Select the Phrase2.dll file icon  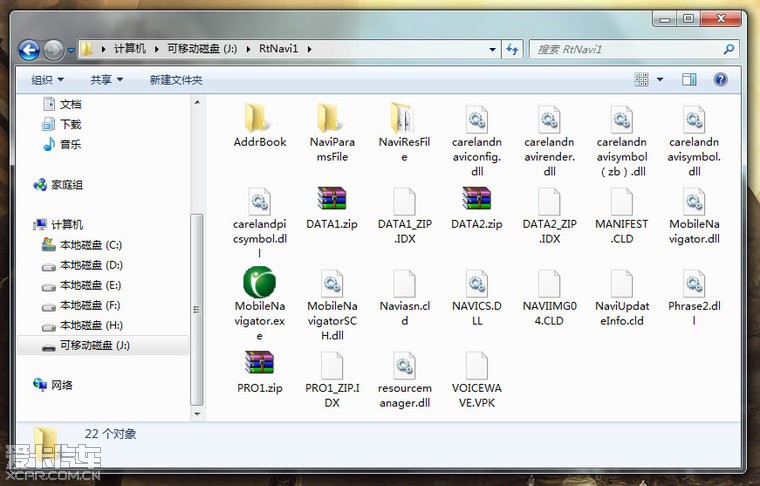tap(694, 283)
